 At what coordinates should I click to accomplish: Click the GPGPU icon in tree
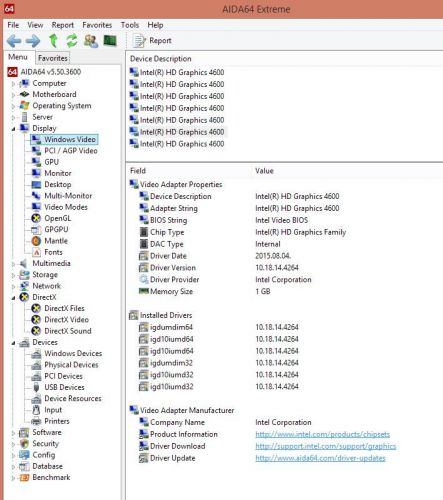click(36, 230)
